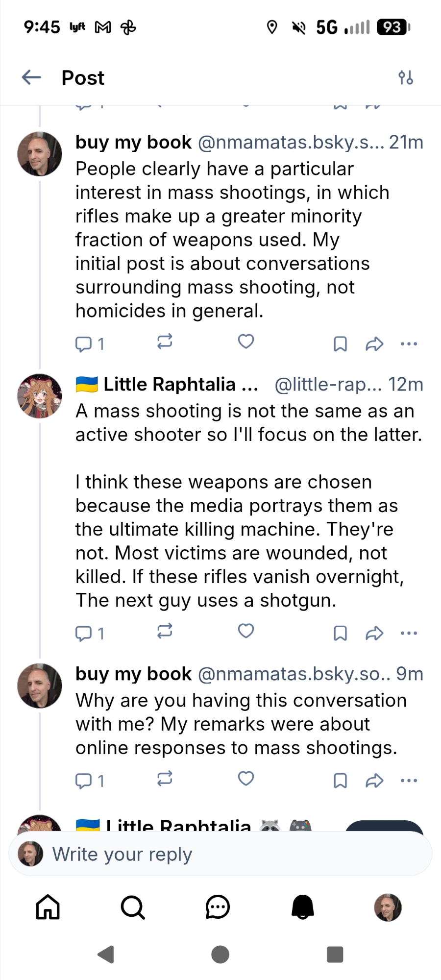This screenshot has width=441, height=980.
Task: Open Chat messages in bottom navigation
Action: (x=218, y=907)
